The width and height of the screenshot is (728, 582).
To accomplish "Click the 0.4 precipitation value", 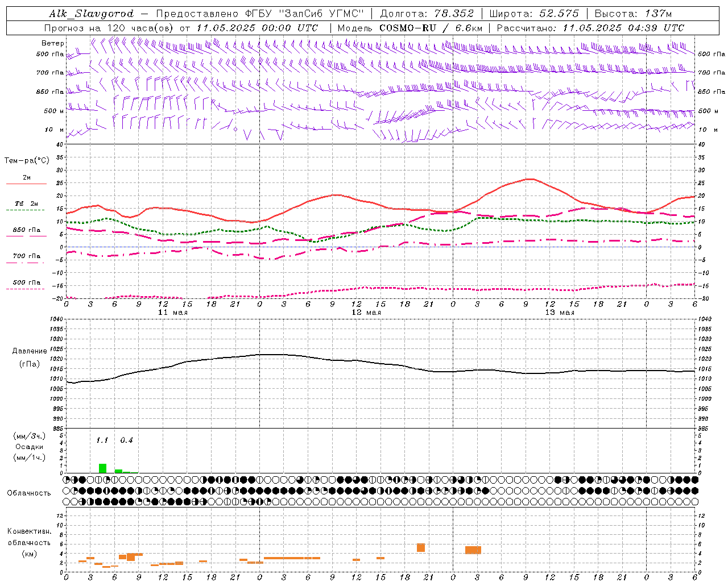I will click(x=126, y=440).
